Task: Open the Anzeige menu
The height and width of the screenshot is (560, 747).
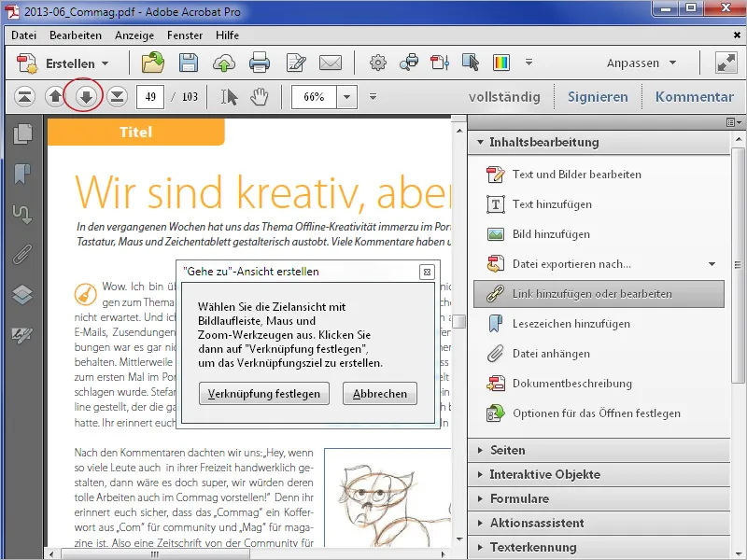Action: tap(134, 35)
